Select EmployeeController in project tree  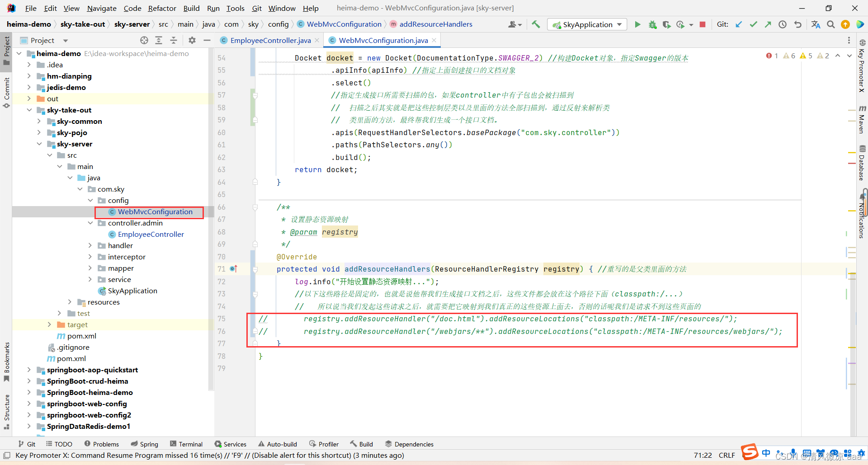(151, 234)
